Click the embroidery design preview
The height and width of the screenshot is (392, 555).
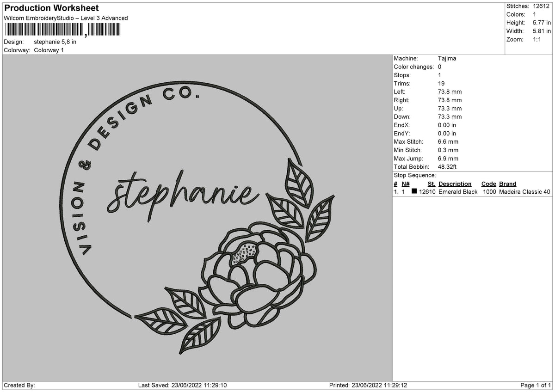(198, 218)
